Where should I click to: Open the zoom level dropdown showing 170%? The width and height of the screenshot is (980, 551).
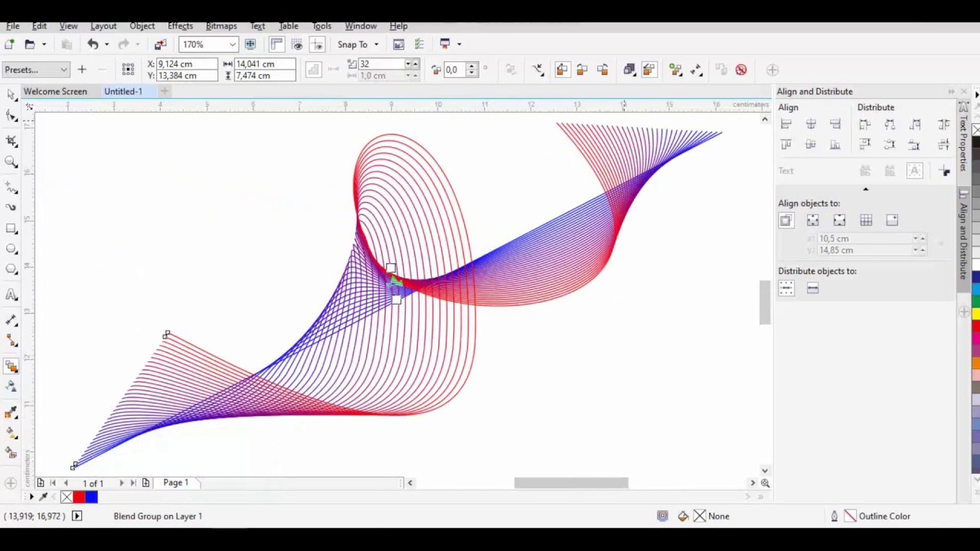coord(232,44)
